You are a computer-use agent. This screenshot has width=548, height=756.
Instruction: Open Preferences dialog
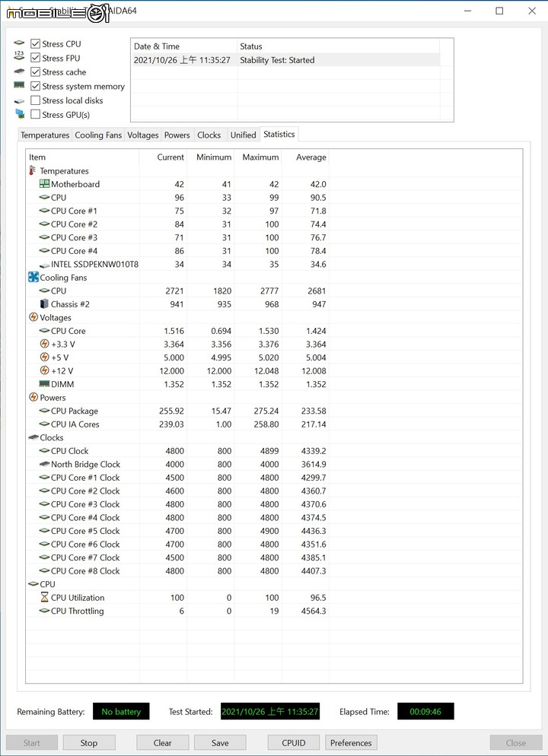click(351, 743)
